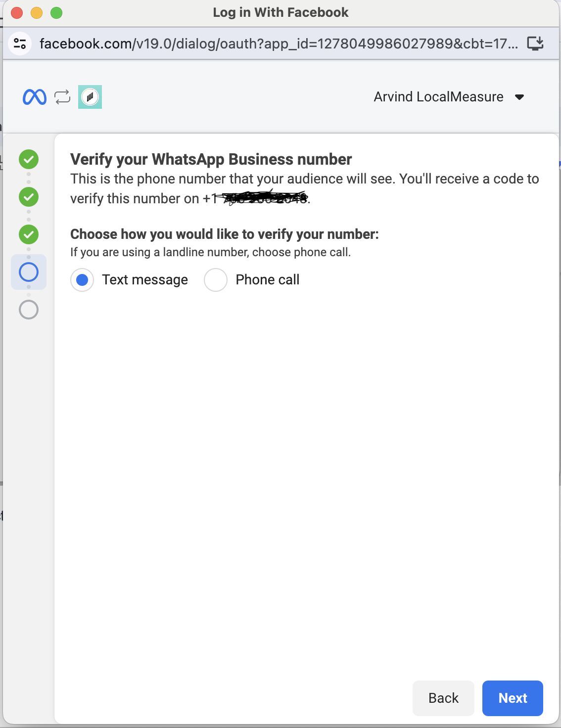The height and width of the screenshot is (728, 561).
Task: Click the last unfinished grey step circle
Action: click(x=29, y=310)
